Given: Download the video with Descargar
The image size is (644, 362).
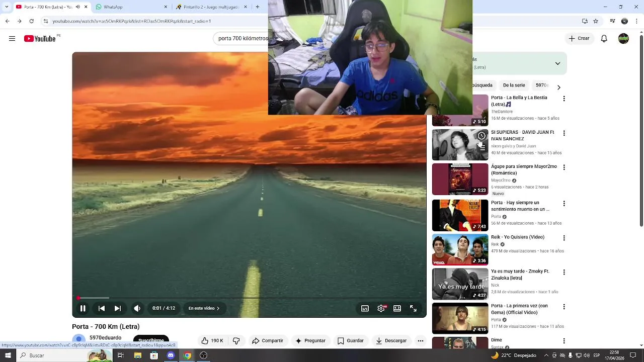Looking at the screenshot, I should (392, 341).
